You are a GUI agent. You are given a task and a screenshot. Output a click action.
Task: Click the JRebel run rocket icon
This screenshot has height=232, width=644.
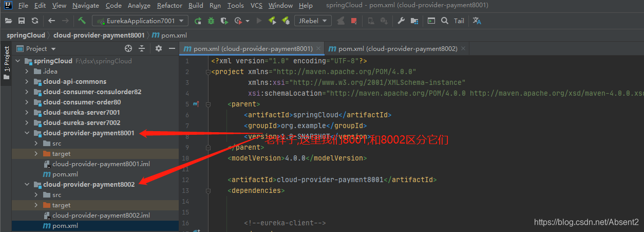click(273, 21)
